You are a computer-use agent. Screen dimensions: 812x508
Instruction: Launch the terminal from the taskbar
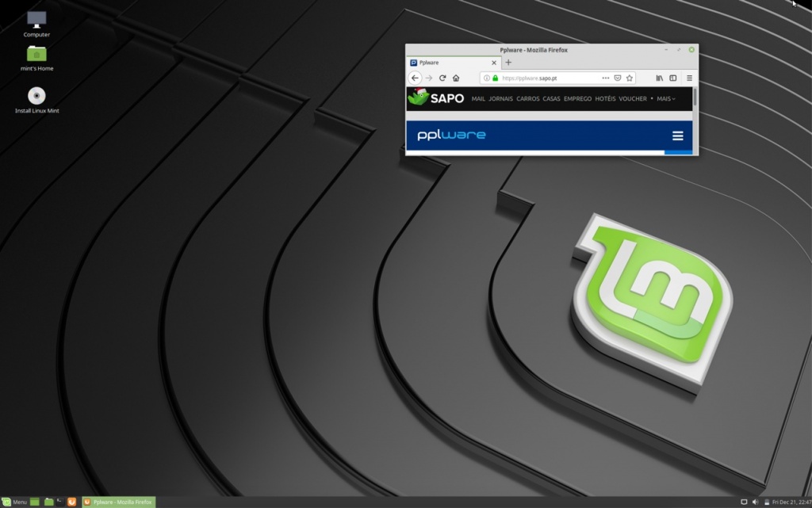coord(59,502)
